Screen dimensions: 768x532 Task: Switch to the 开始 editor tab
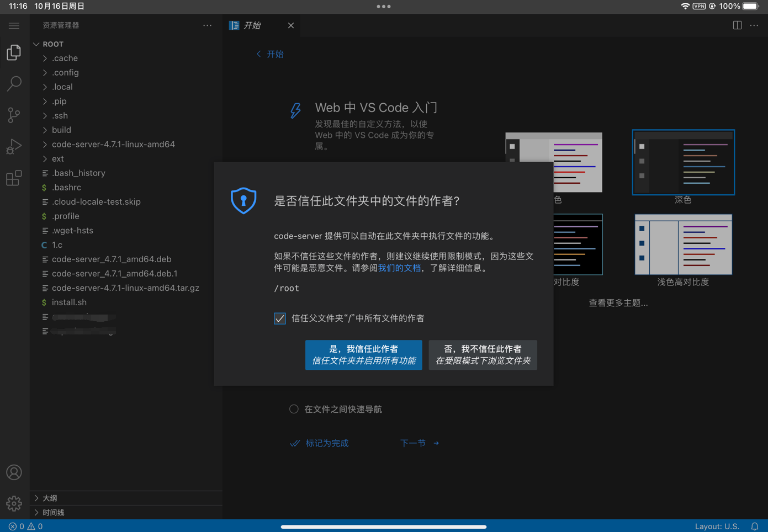(x=252, y=25)
